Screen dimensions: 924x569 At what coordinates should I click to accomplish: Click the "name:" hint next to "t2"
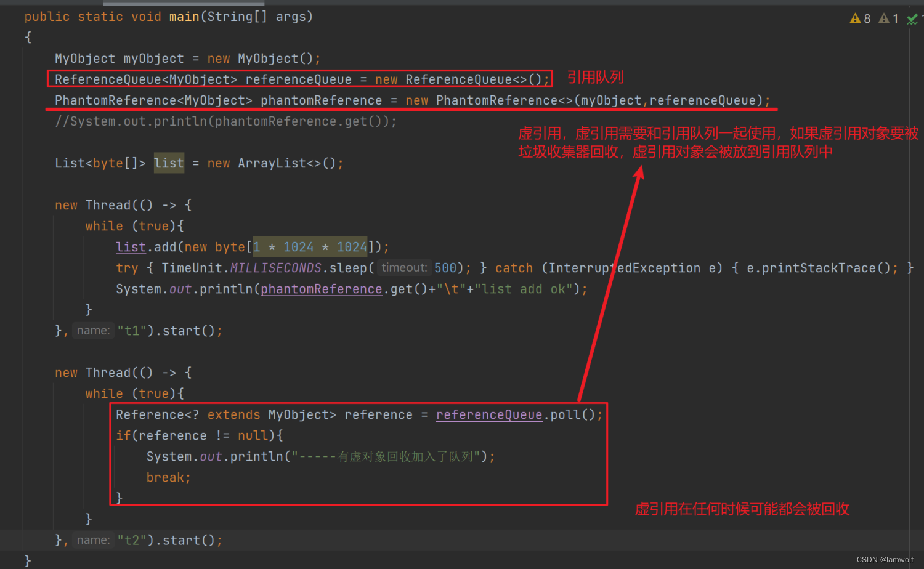pyautogui.click(x=94, y=539)
